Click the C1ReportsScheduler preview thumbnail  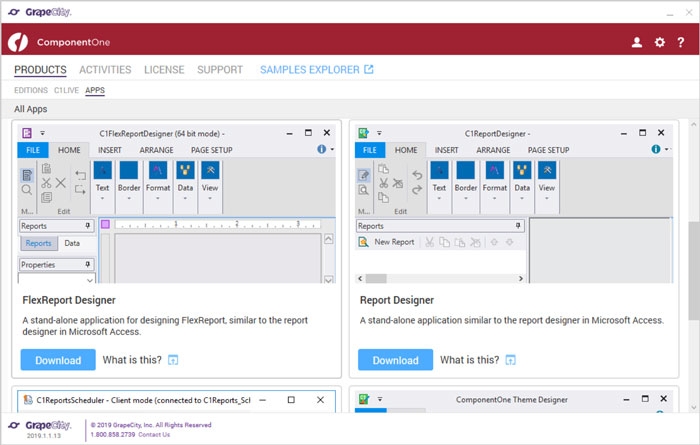point(177,401)
